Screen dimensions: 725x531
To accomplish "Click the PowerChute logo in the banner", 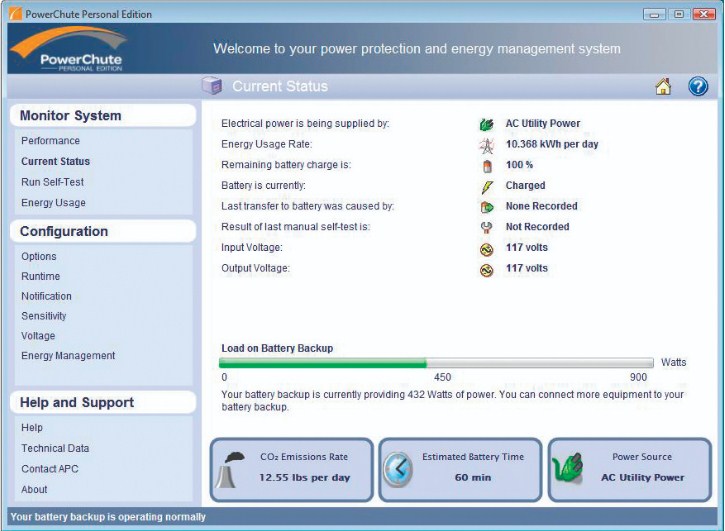I will 68,49.
